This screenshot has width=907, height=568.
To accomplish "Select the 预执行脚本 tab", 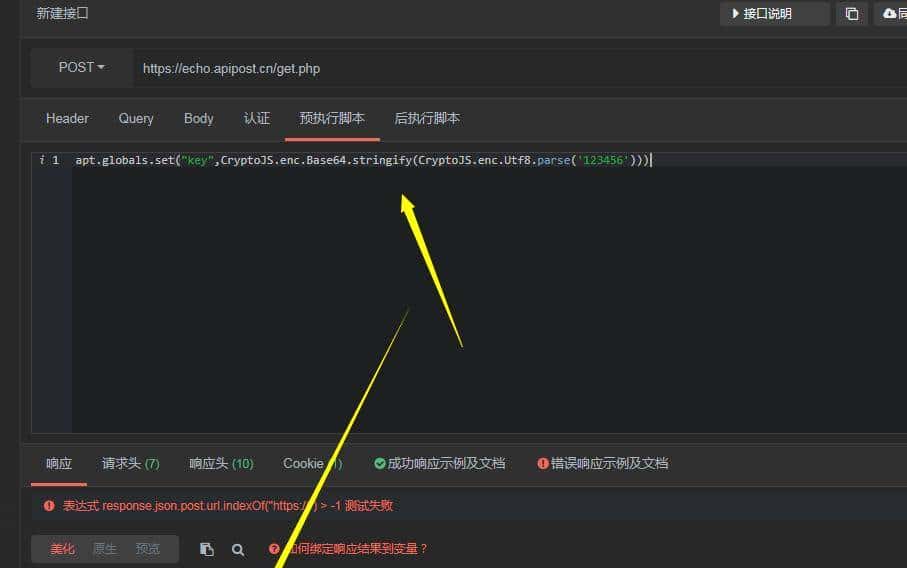I will [332, 119].
